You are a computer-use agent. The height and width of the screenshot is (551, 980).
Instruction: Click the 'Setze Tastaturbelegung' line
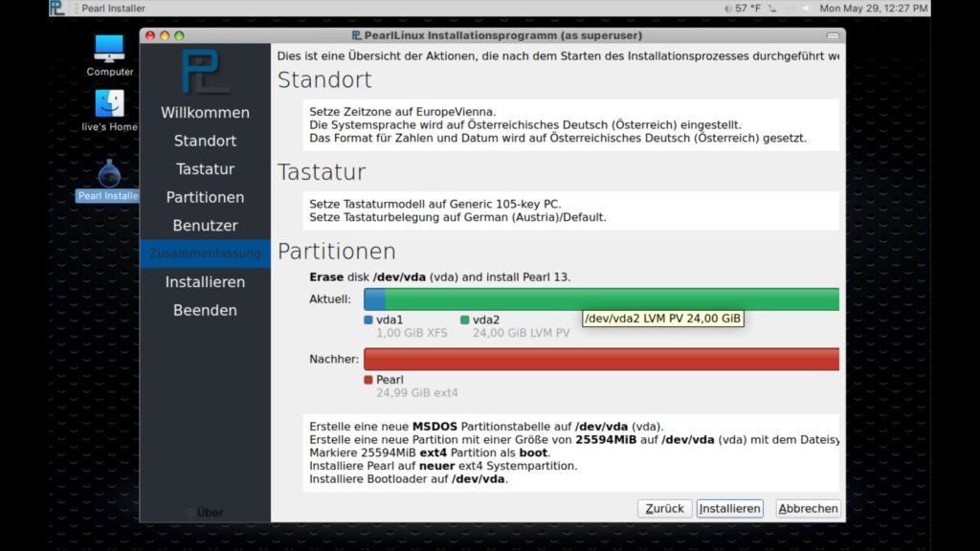click(457, 217)
